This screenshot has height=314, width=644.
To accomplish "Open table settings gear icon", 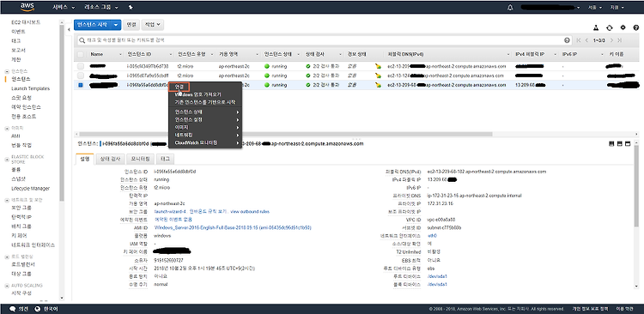I will click(623, 27).
